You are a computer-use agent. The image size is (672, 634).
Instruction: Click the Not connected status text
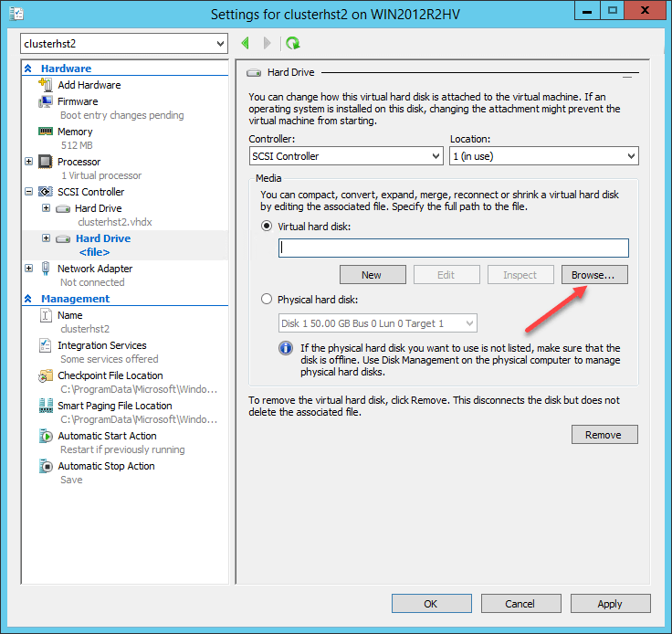(92, 282)
